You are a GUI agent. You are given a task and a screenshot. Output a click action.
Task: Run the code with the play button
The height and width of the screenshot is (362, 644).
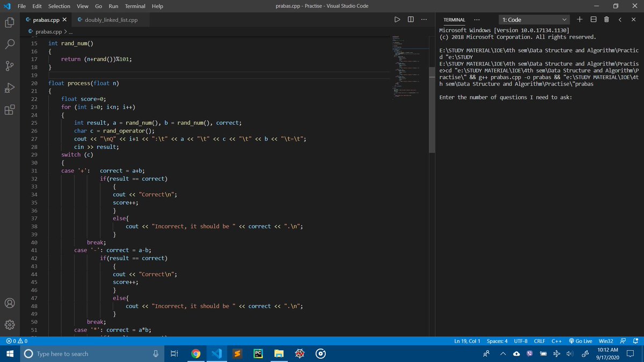(397, 20)
